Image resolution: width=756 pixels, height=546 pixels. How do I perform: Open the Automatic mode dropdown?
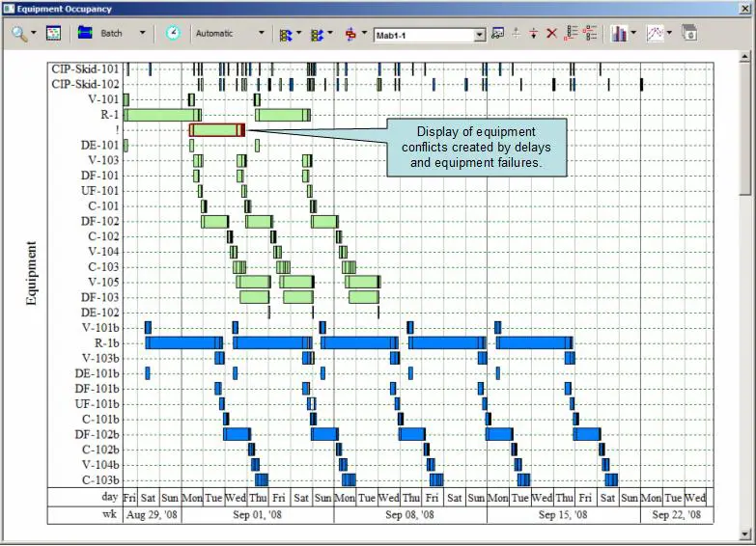point(261,33)
